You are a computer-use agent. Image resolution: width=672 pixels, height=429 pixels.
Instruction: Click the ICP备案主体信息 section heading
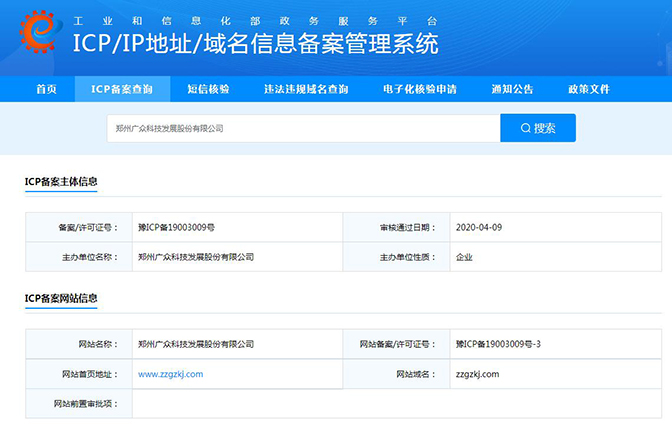coord(61,181)
